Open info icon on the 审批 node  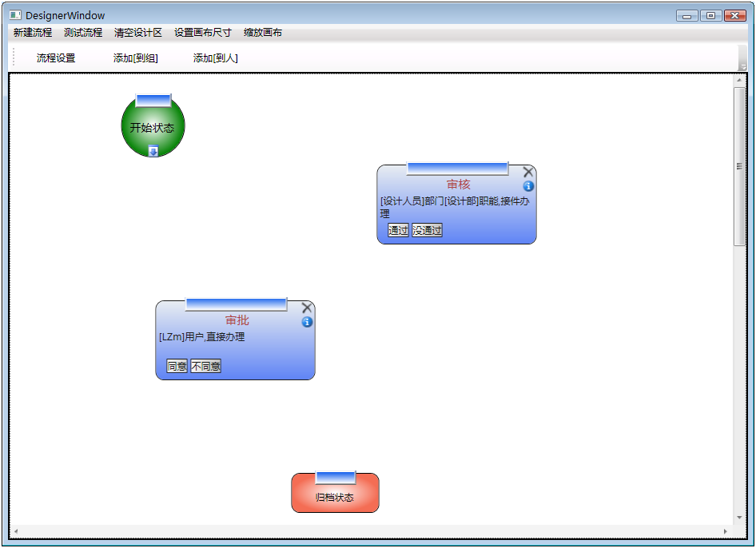coord(307,322)
